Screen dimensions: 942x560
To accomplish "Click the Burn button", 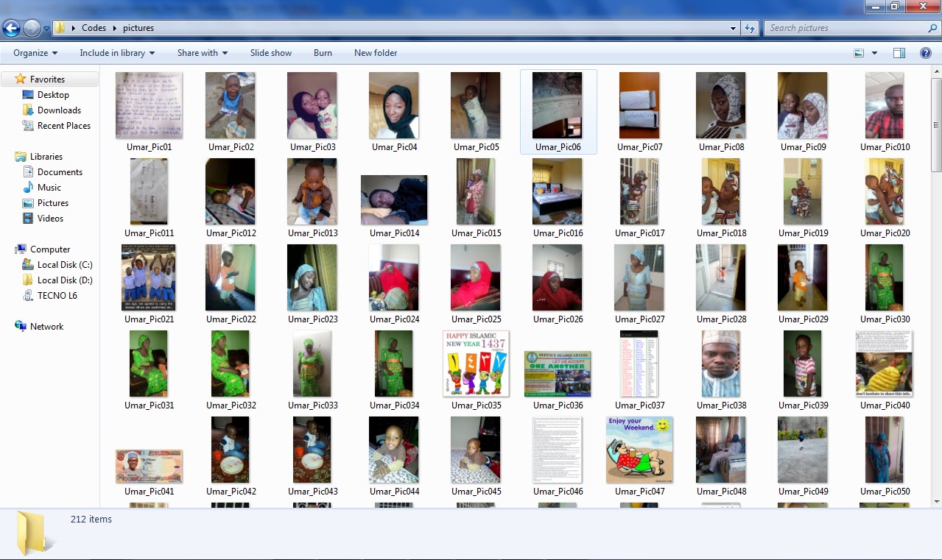I will pos(323,53).
